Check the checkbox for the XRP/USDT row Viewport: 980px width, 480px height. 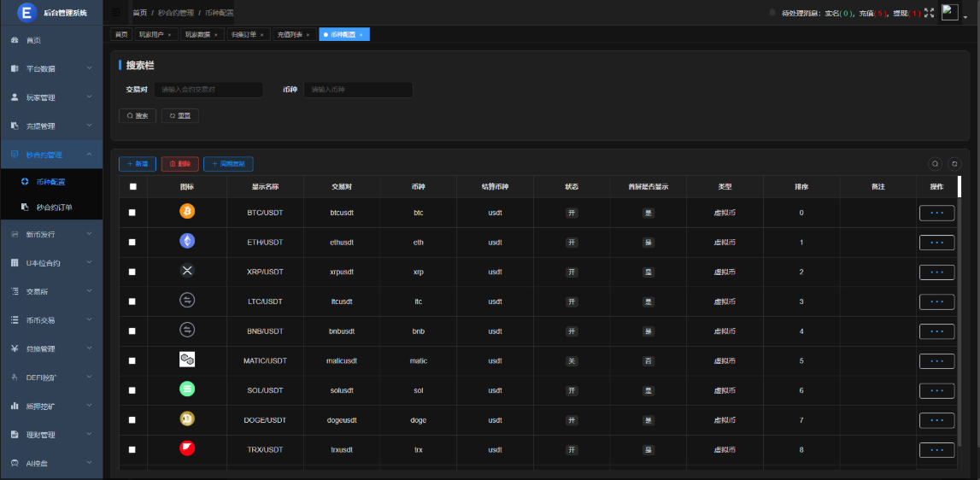(x=132, y=272)
